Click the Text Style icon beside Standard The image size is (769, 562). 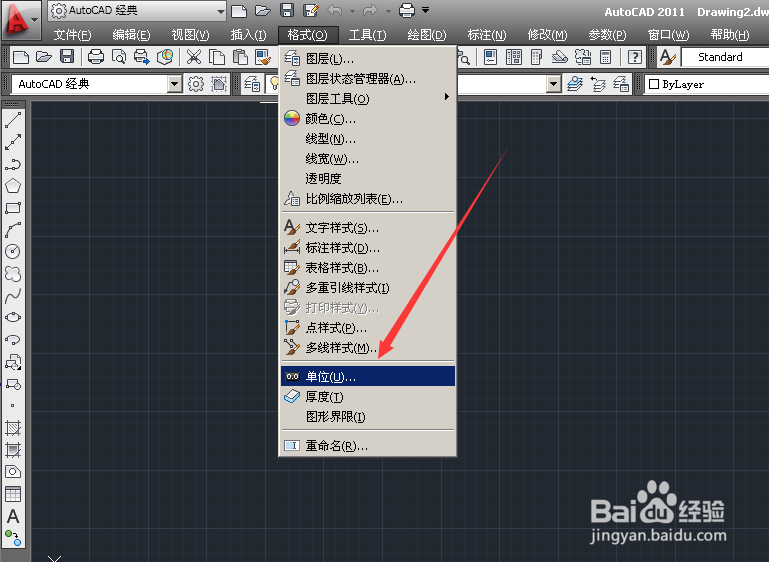click(x=667, y=57)
